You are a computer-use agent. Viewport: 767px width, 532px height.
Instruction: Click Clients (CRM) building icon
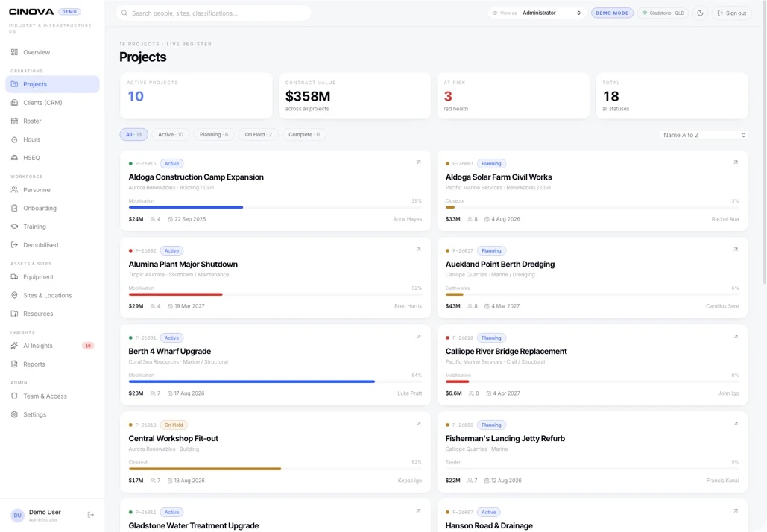14,103
